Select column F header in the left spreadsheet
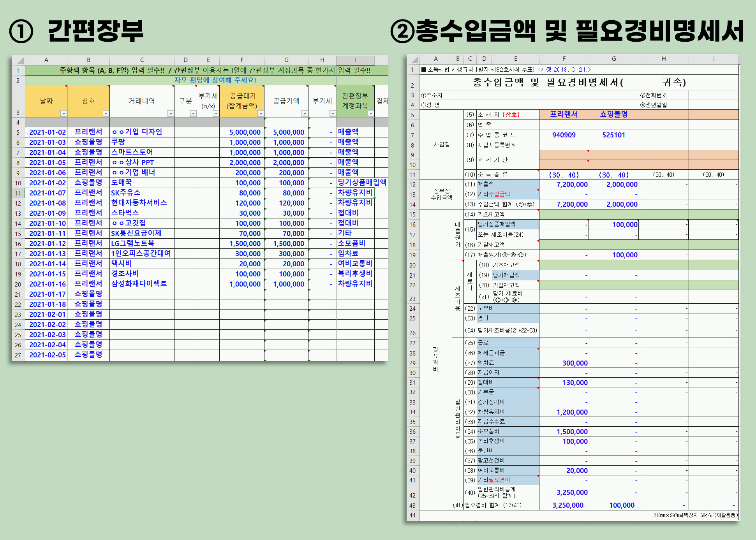 (x=242, y=60)
